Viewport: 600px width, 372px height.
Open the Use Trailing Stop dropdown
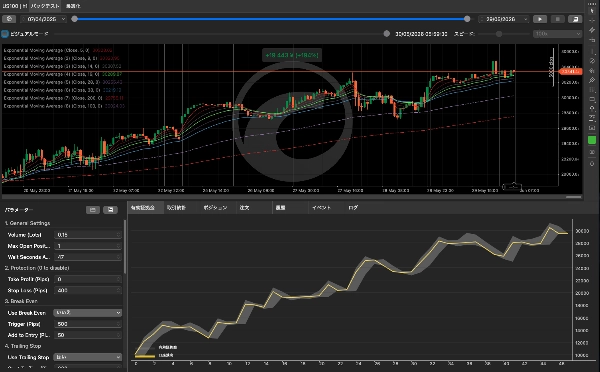point(88,357)
